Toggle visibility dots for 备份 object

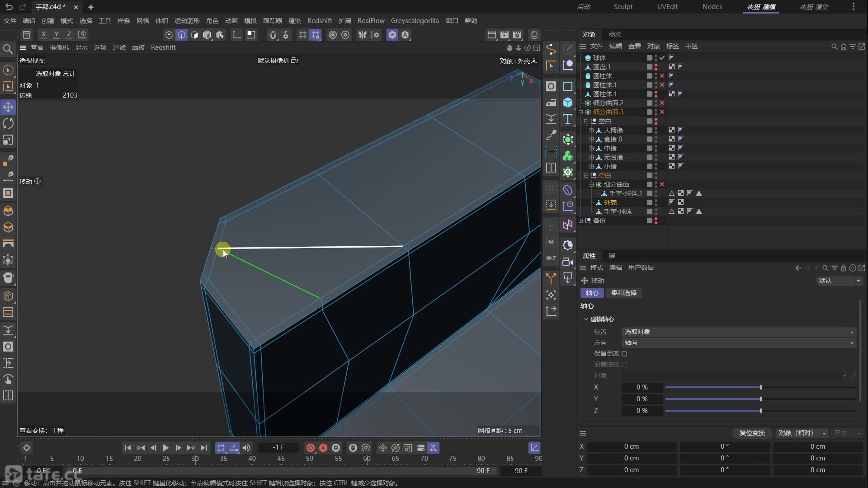[656, 221]
